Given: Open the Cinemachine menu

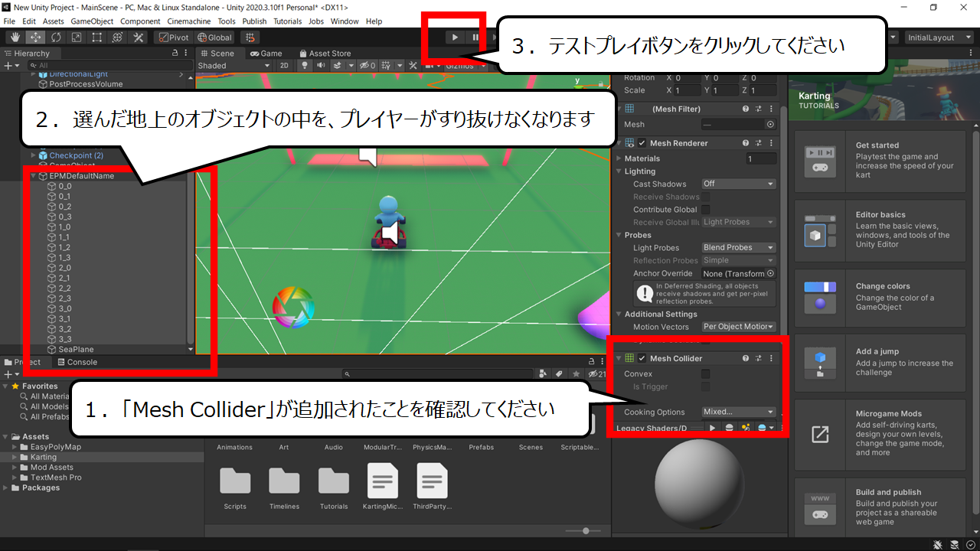Looking at the screenshot, I should [189, 21].
